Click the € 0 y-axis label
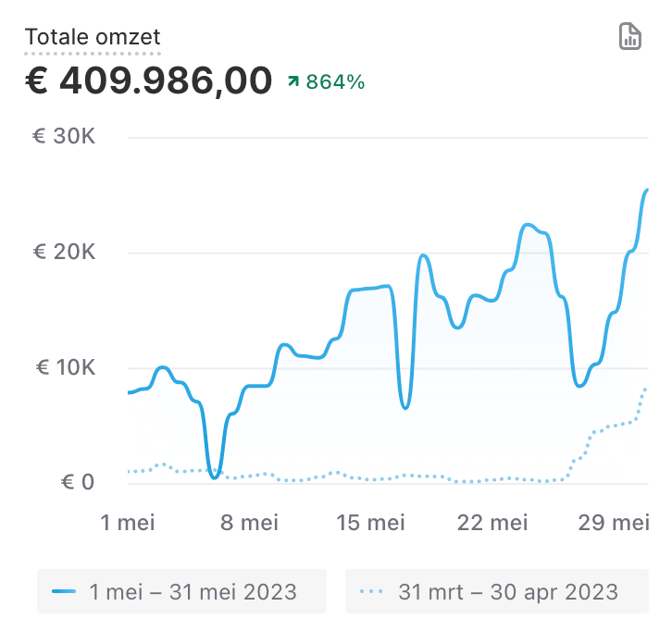 tap(76, 483)
